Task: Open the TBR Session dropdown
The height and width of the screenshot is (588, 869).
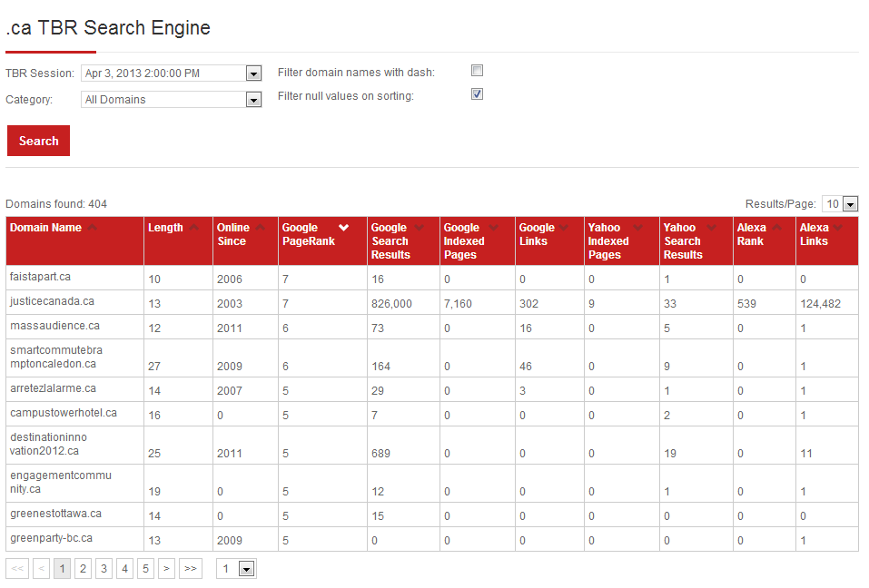Action: [x=254, y=73]
